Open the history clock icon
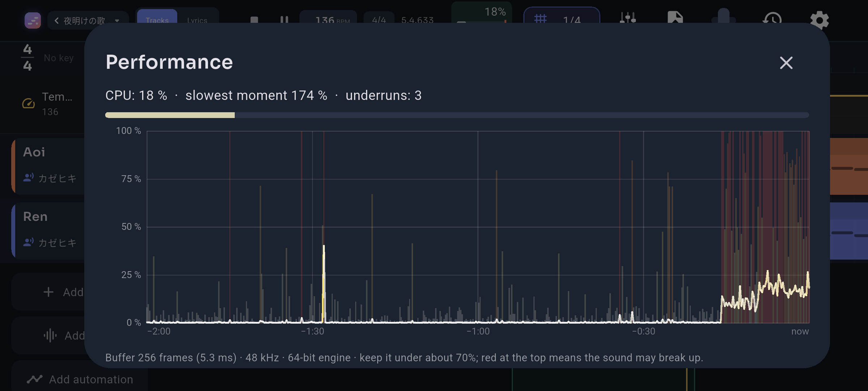Image resolution: width=868 pixels, height=391 pixels. (772, 19)
